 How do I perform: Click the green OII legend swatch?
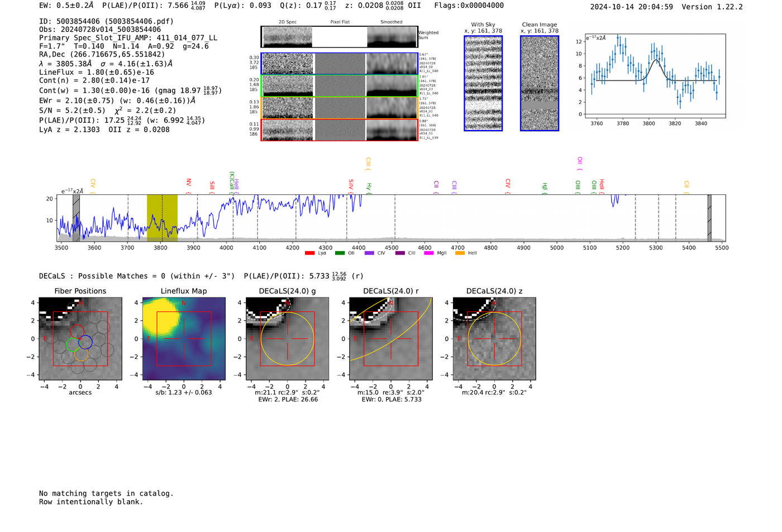point(340,253)
